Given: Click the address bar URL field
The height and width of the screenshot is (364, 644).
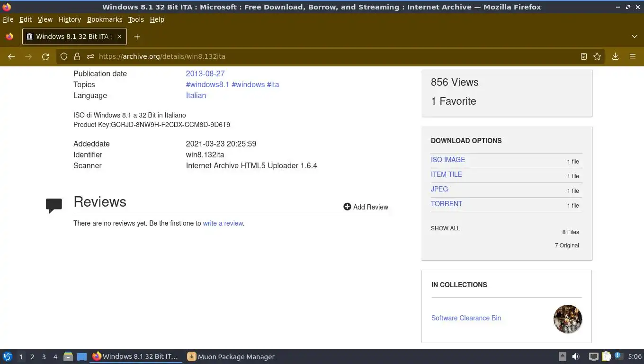Looking at the screenshot, I should tap(331, 56).
